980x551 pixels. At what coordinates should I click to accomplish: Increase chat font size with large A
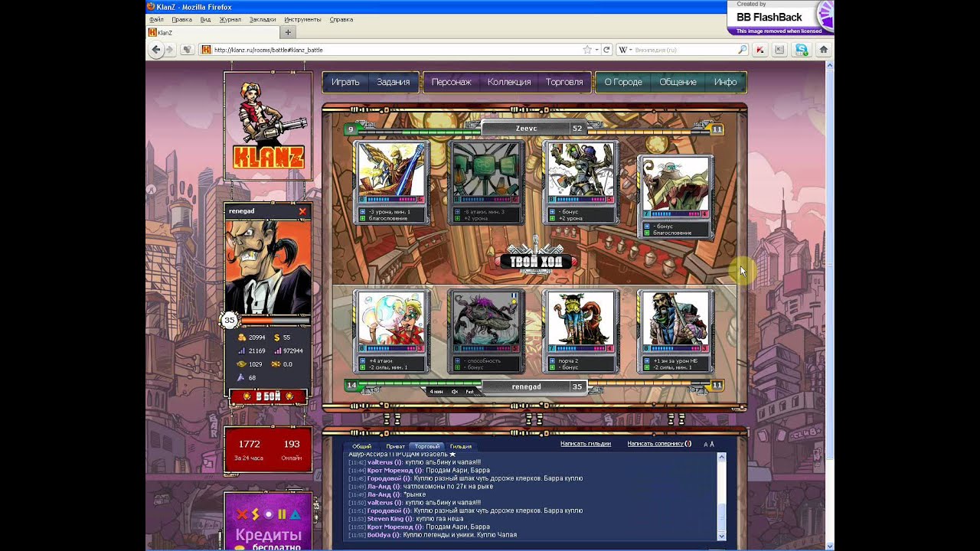tap(712, 444)
